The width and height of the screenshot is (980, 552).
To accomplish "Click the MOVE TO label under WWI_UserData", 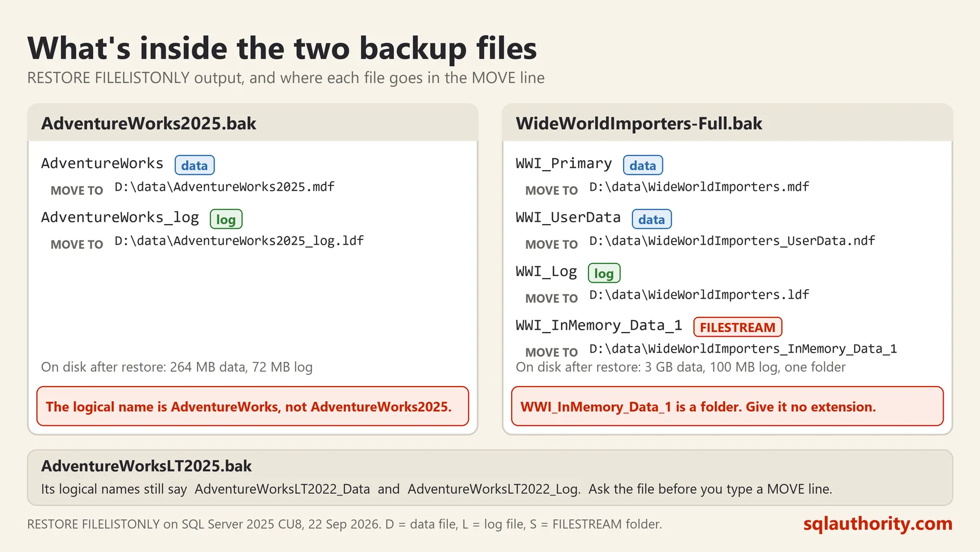I will (552, 245).
